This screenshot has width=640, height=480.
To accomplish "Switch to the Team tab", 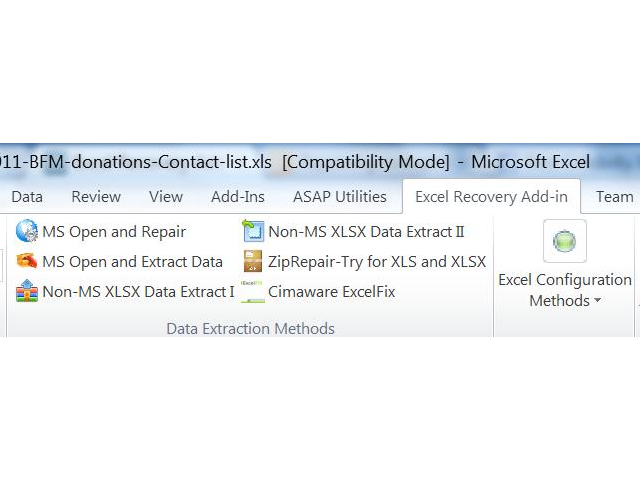I will [x=615, y=197].
